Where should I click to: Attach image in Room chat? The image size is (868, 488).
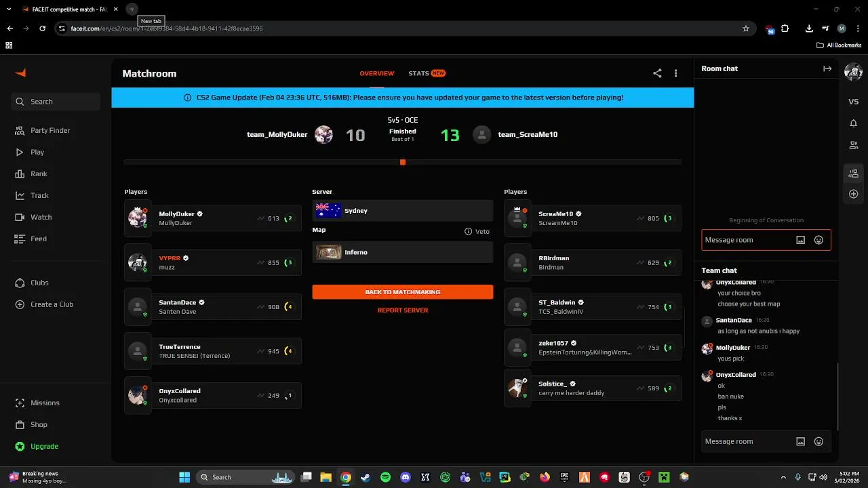(800, 240)
